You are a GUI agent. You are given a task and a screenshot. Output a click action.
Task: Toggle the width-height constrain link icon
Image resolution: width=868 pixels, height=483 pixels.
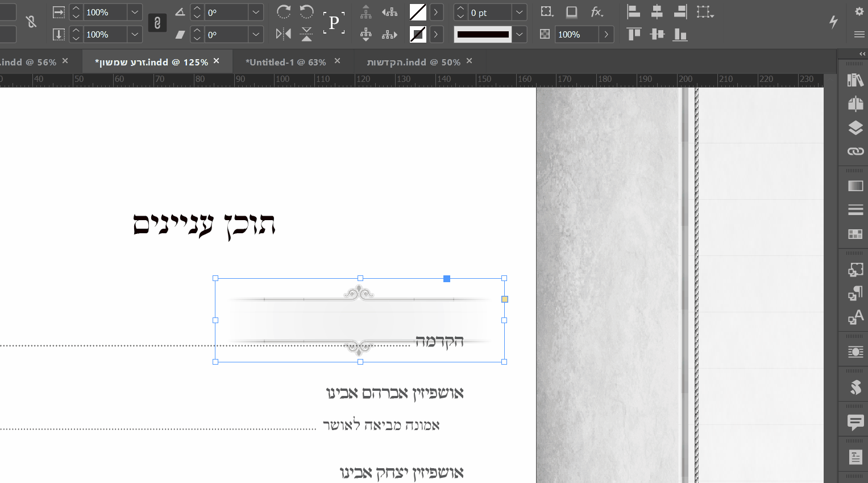31,22
